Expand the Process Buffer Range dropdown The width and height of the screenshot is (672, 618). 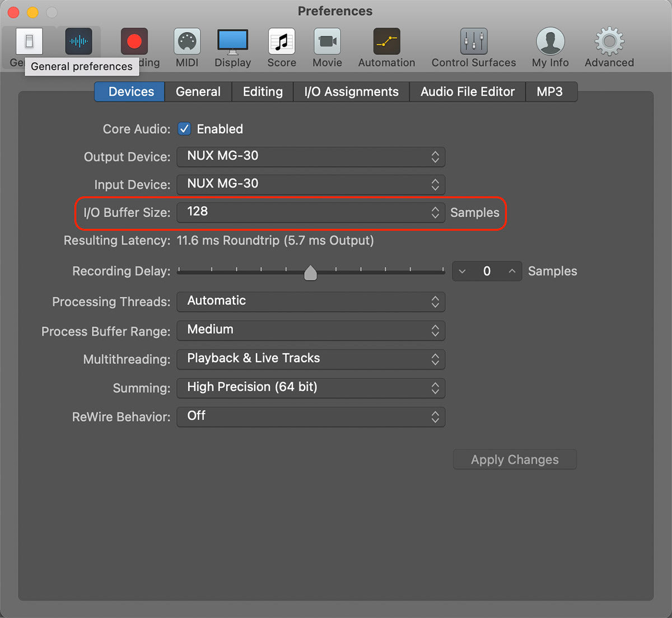(311, 330)
